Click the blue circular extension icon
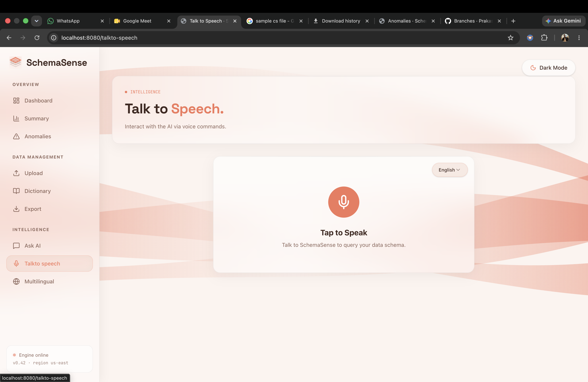This screenshot has width=588, height=382. [x=530, y=38]
